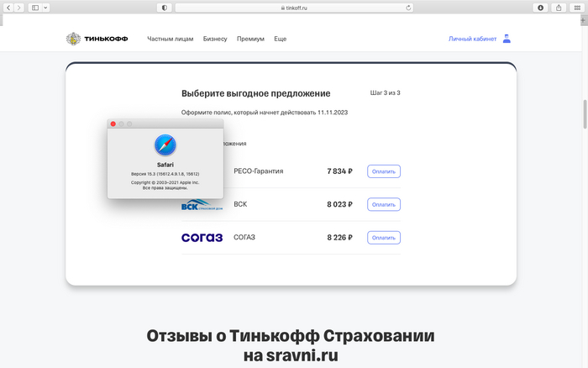Click the Выберите выгодное предложение heading
Screen dimensions: 588x368
pos(255,93)
